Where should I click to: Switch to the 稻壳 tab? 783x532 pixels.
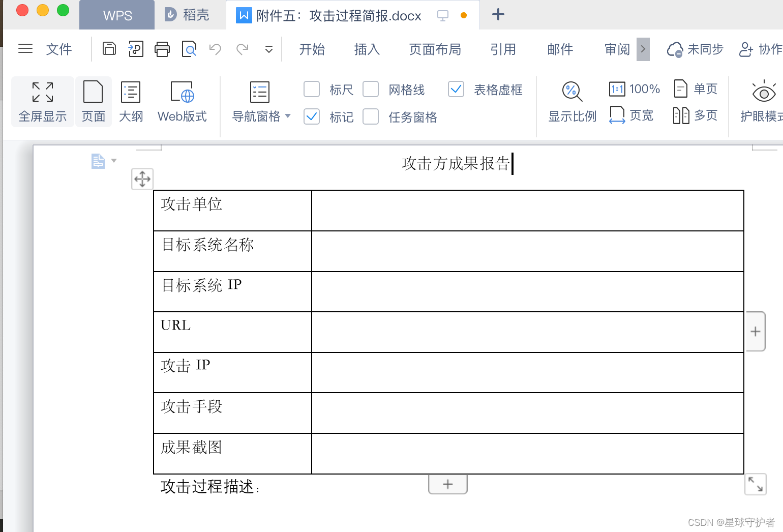pyautogui.click(x=188, y=15)
